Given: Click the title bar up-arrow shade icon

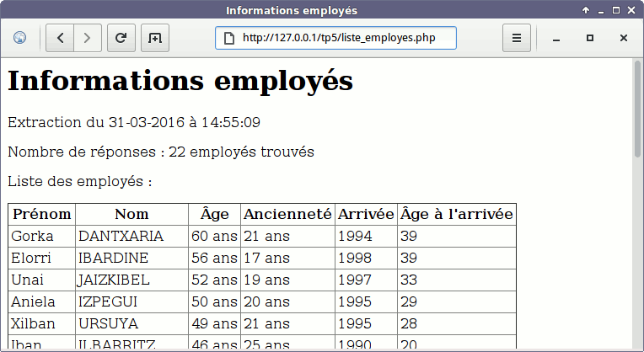Looking at the screenshot, I should click(586, 10).
